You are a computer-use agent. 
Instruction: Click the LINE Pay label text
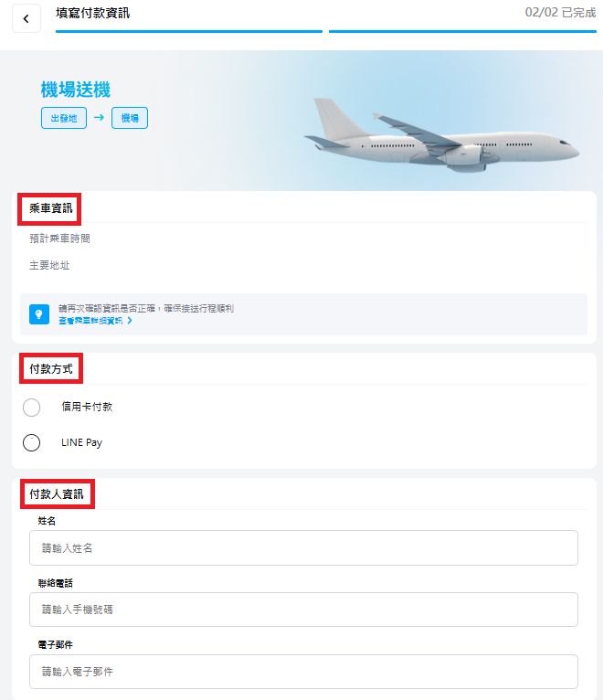(x=81, y=442)
